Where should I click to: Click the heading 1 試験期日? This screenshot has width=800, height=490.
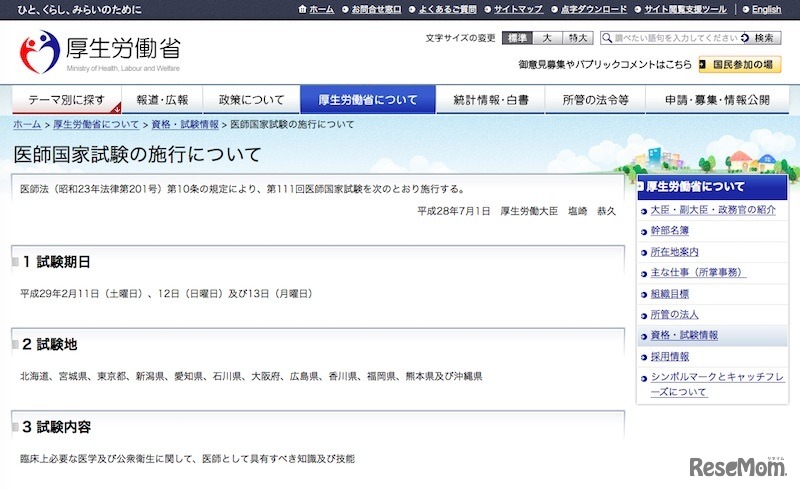pyautogui.click(x=56, y=262)
